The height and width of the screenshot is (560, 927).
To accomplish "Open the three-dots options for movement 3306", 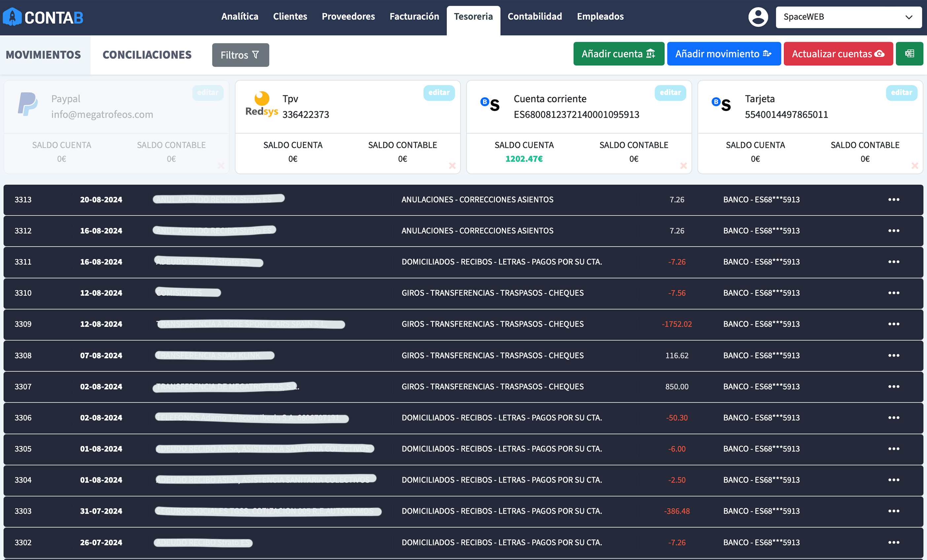I will [x=894, y=418].
